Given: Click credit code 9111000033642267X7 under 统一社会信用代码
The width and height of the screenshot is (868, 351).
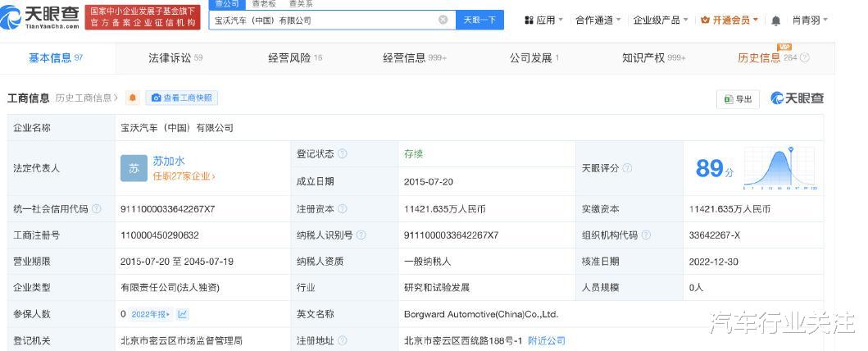Looking at the screenshot, I should pos(168,209).
